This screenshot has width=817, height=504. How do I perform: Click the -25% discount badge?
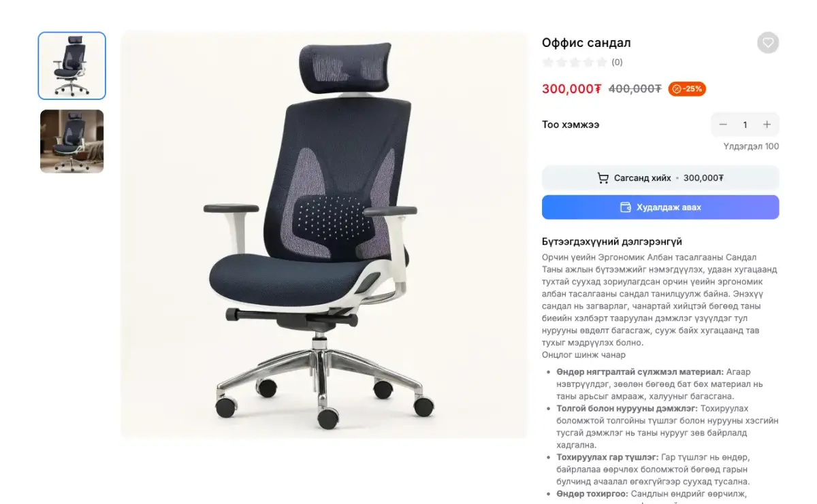(687, 89)
